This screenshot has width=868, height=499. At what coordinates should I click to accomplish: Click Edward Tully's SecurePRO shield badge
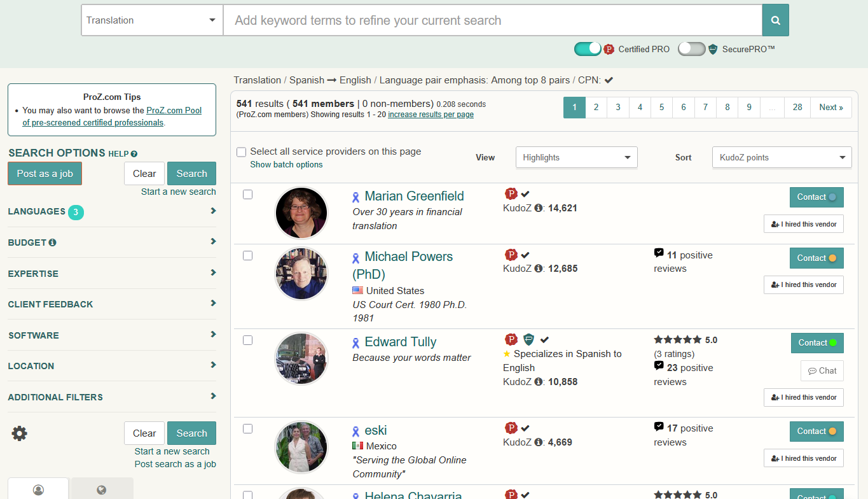point(528,339)
